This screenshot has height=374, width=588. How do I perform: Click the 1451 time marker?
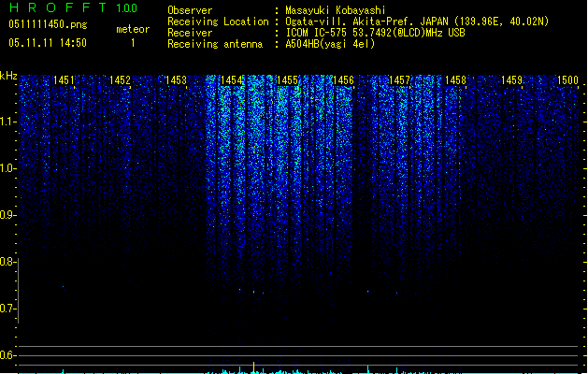click(64, 80)
